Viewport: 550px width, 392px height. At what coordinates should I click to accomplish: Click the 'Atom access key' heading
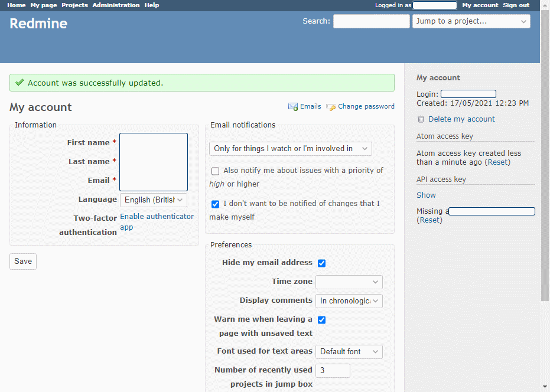click(x=445, y=136)
